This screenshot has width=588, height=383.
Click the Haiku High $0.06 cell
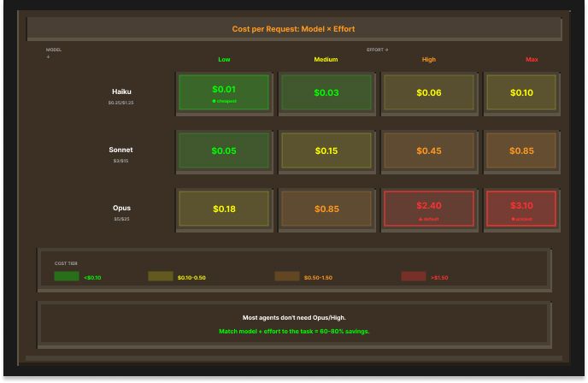(429, 92)
